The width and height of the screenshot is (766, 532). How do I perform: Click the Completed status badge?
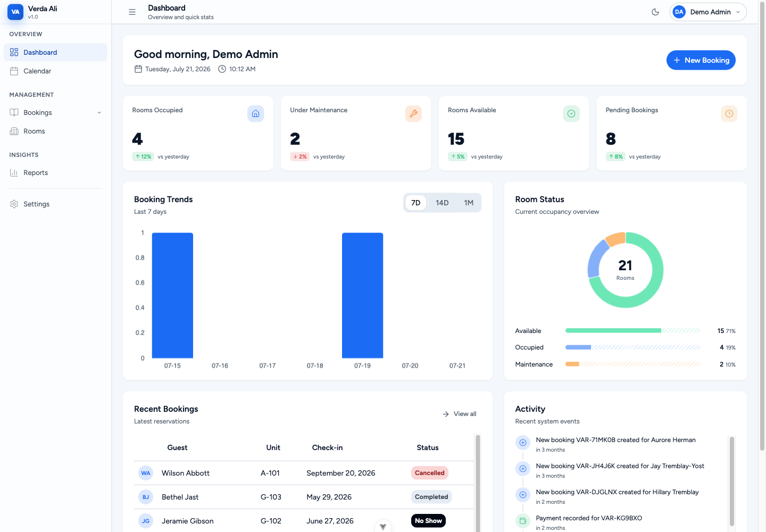pos(431,497)
